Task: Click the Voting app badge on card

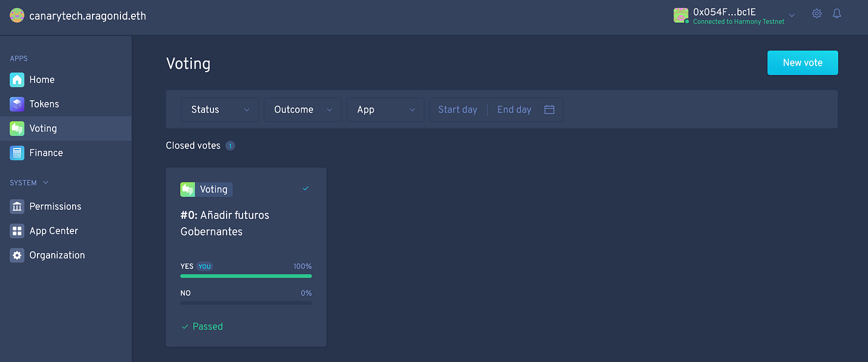Action: 207,190
